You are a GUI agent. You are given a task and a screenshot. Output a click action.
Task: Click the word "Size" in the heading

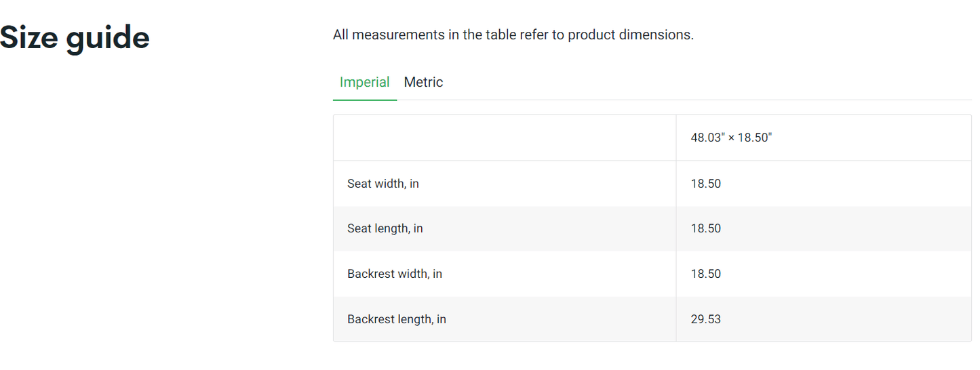pyautogui.click(x=28, y=37)
